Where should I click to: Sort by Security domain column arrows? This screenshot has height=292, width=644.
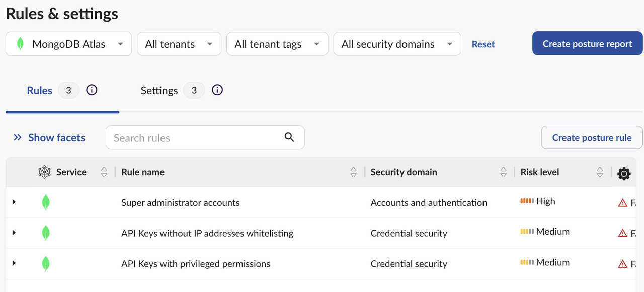[x=503, y=172]
